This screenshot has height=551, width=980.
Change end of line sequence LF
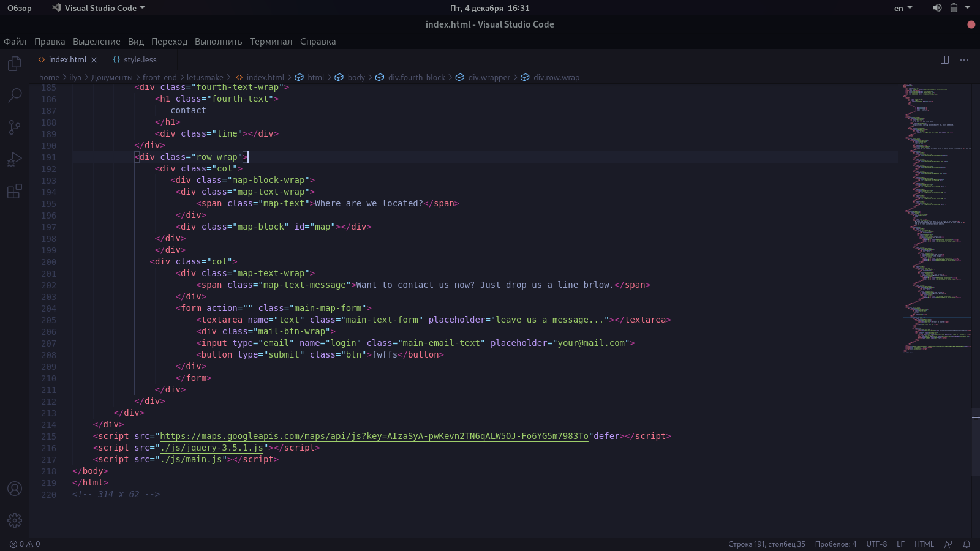click(x=901, y=544)
